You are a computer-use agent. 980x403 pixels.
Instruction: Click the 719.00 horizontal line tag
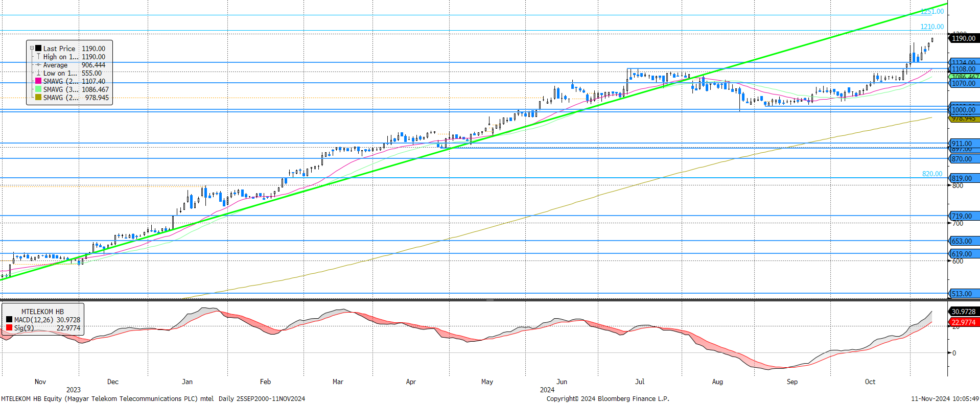coord(964,216)
